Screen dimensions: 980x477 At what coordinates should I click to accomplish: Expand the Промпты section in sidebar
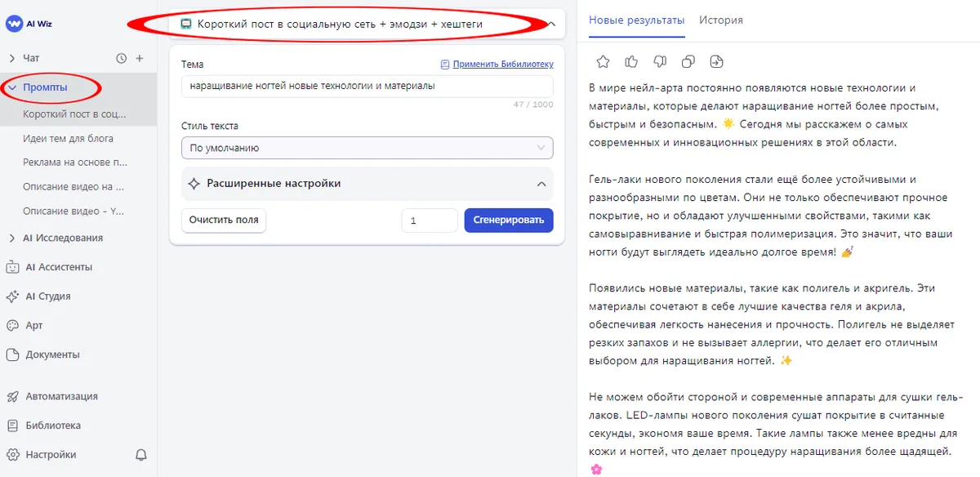pyautogui.click(x=49, y=87)
